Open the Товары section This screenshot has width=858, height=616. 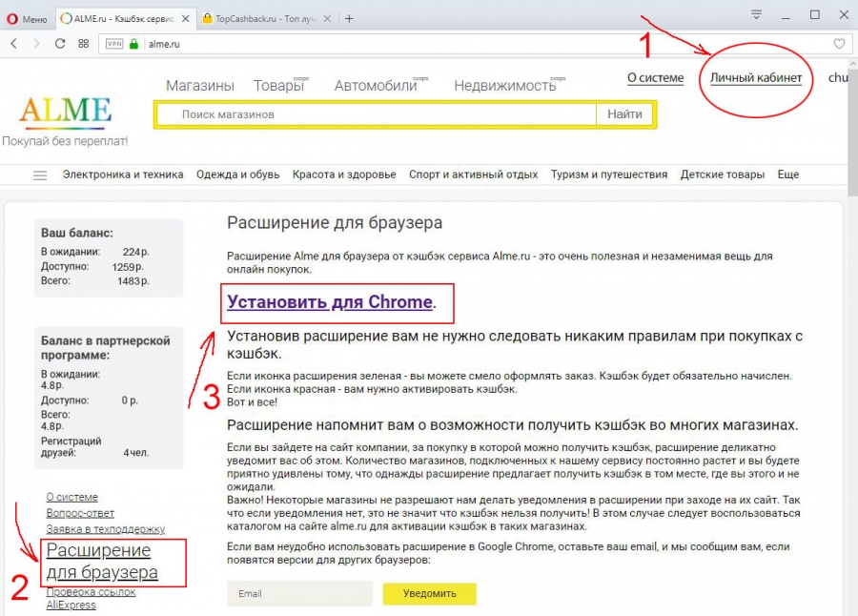tap(278, 86)
